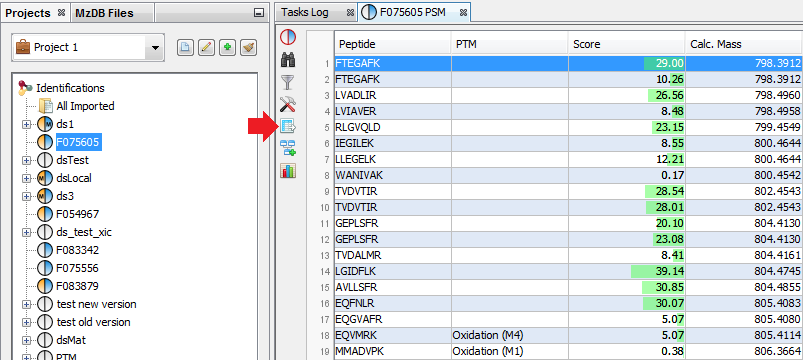This screenshot has width=803, height=360.
Task: Expand the ds1 tree node
Action: (x=27, y=124)
